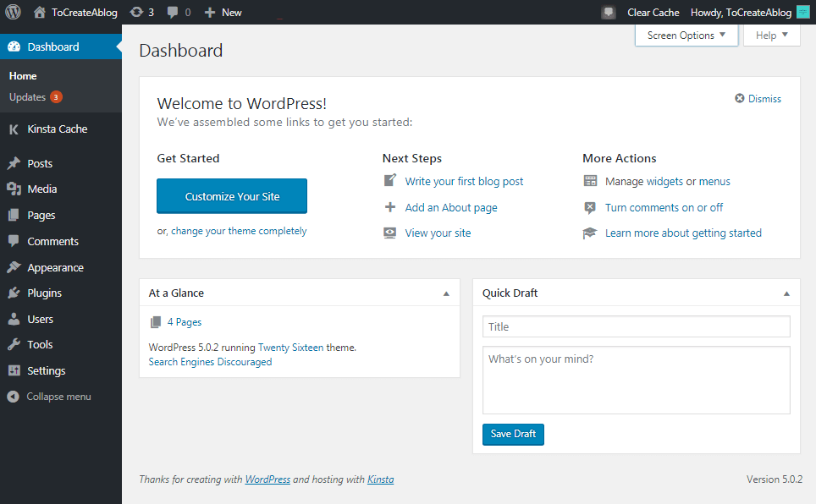Image resolution: width=816 pixels, height=504 pixels.
Task: Click the Dismiss link in the welcome panel
Action: [x=764, y=99]
